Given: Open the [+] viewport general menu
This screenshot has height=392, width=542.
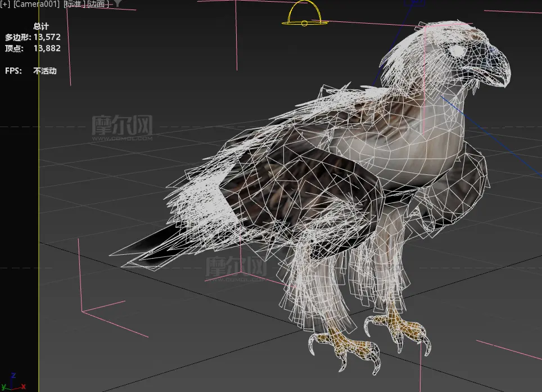Looking at the screenshot, I should pos(5,4).
